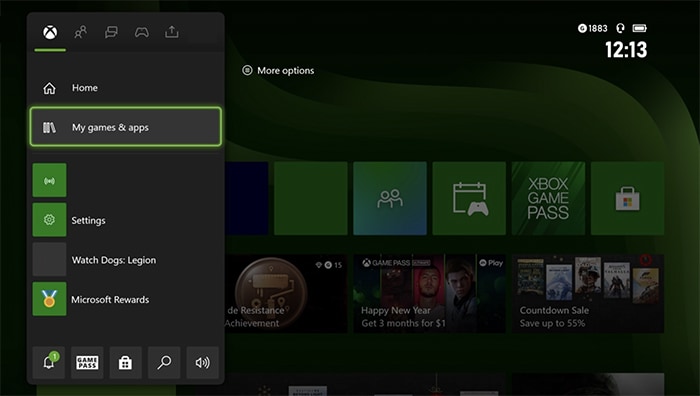
Task: Open the Resistance Achievement card
Action: coord(286,294)
